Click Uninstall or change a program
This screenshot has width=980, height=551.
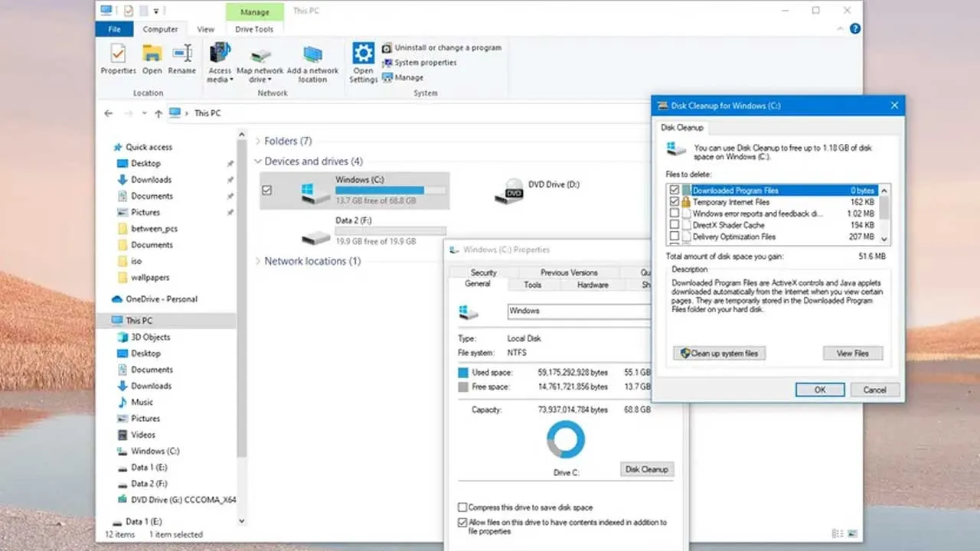(441, 47)
